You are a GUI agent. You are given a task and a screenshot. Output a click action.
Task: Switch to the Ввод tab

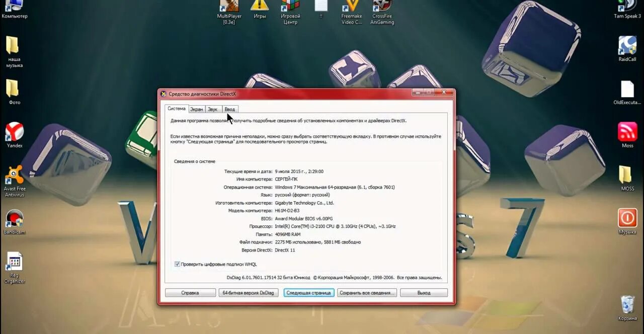[x=229, y=109]
